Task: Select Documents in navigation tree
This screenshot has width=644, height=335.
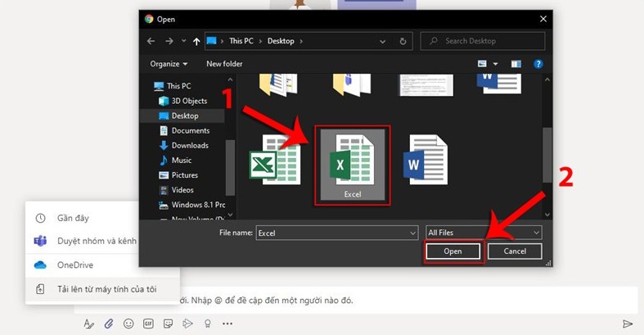Action: click(184, 131)
